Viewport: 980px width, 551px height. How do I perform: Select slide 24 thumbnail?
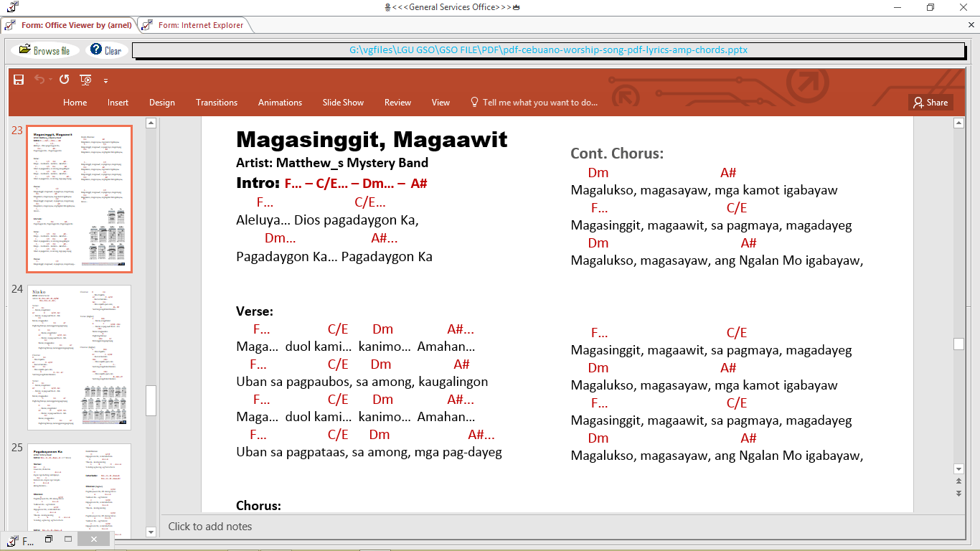[79, 357]
